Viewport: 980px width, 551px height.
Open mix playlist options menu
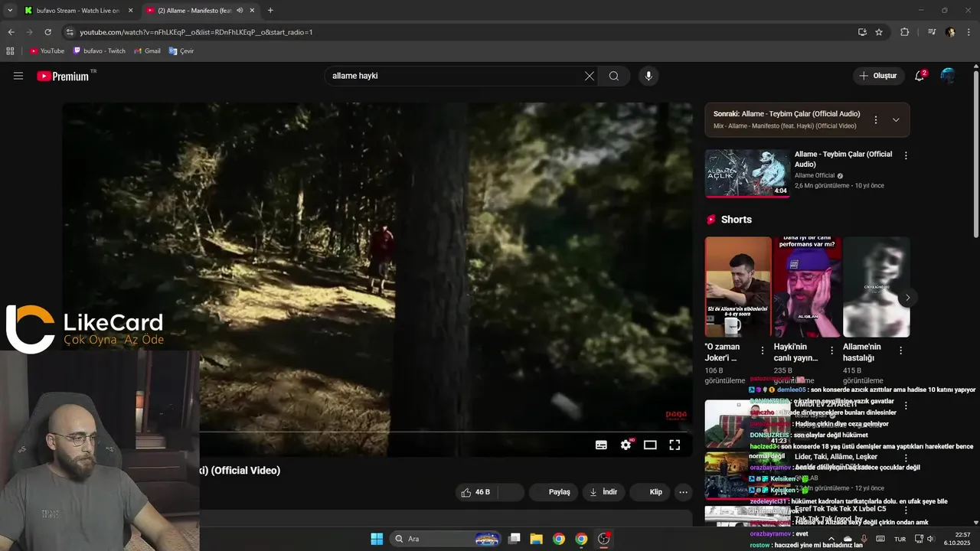876,119
